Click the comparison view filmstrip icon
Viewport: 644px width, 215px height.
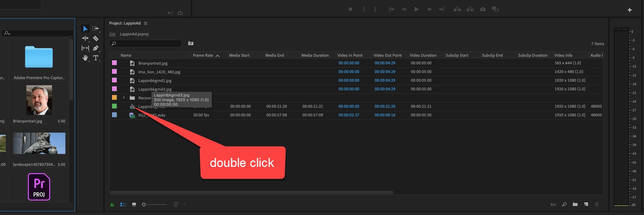pos(495,9)
